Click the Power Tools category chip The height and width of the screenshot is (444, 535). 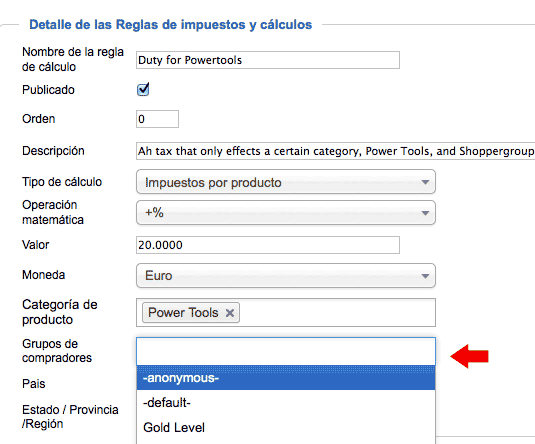tap(191, 313)
